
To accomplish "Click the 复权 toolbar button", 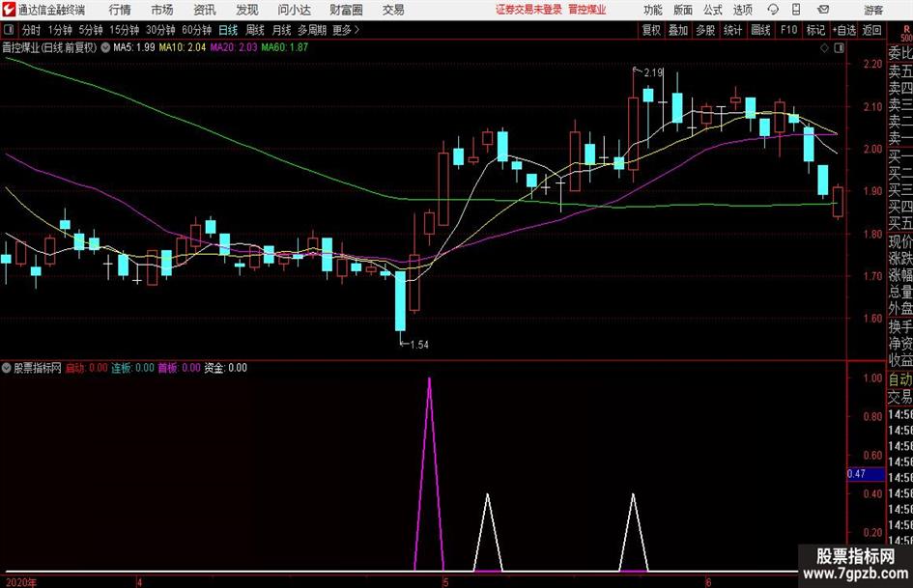I will point(651,30).
